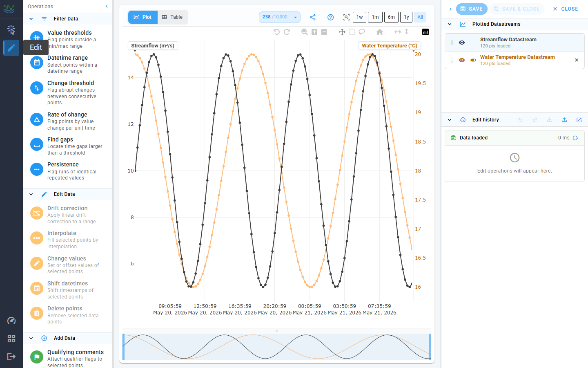Collapse the Add Data section

coord(31,338)
